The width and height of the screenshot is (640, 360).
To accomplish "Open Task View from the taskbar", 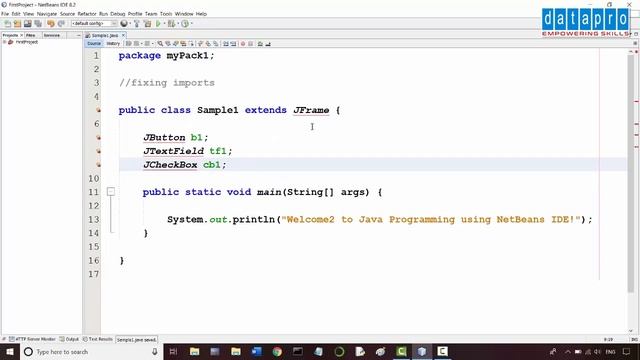I will point(173,351).
